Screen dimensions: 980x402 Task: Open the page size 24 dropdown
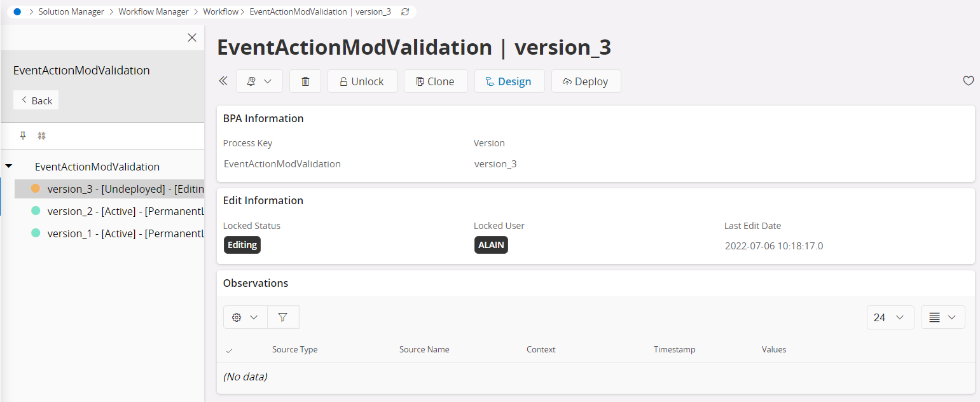pyautogui.click(x=890, y=317)
